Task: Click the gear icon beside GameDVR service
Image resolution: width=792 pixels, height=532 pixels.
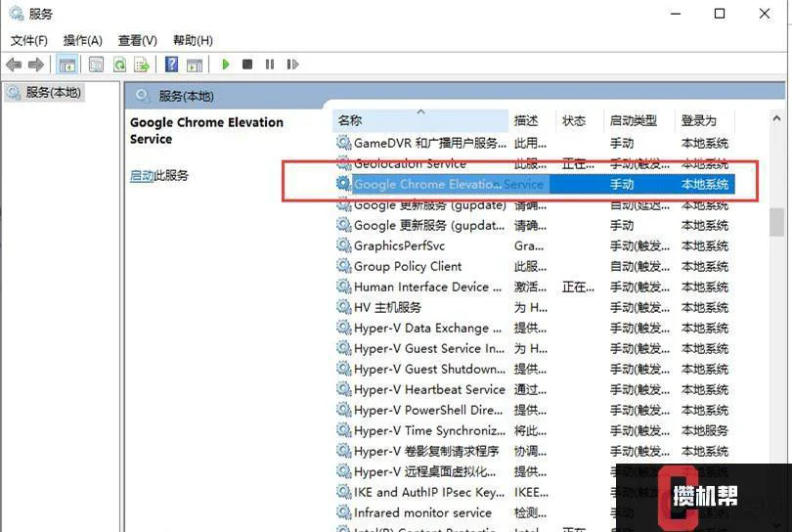Action: pyautogui.click(x=344, y=143)
